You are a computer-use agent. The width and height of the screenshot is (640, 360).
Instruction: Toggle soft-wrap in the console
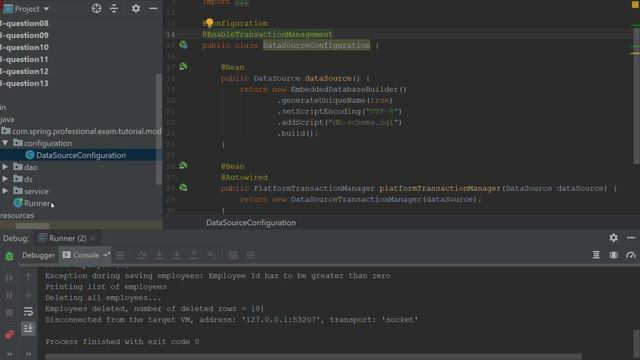(28, 312)
